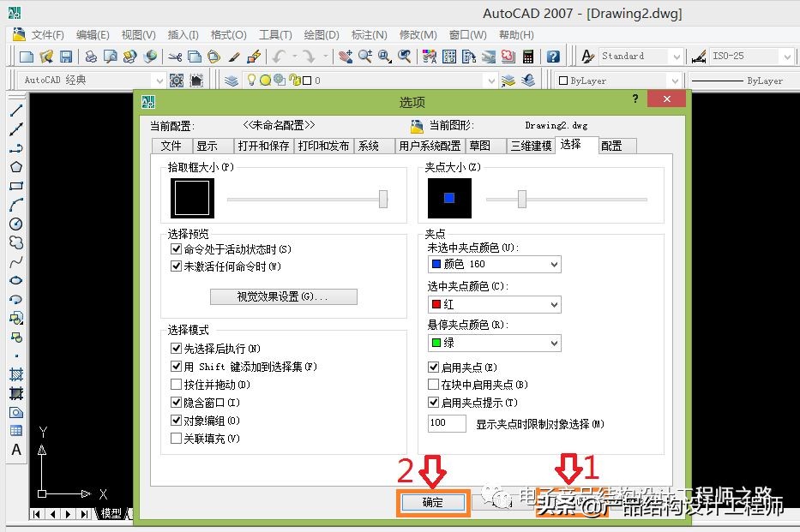Screen dimensions: 800x532
Task: Open the Layer Properties Manager icon
Action: pos(232,81)
